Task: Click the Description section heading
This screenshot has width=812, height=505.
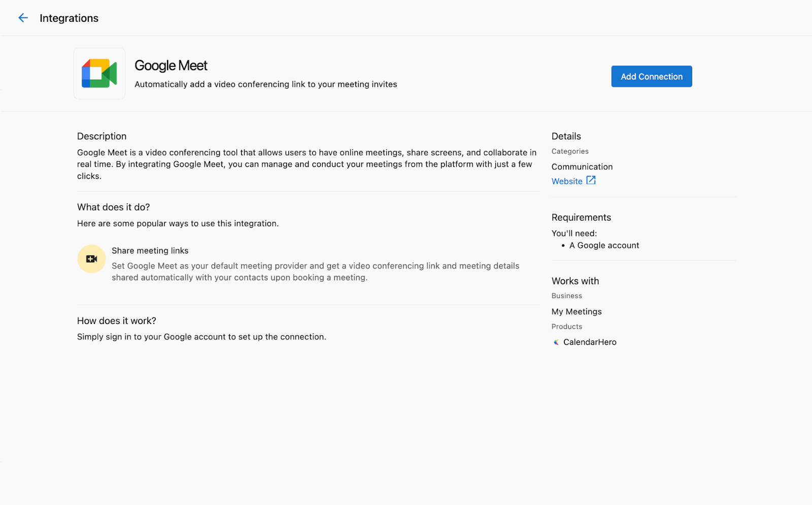Action: pos(101,136)
